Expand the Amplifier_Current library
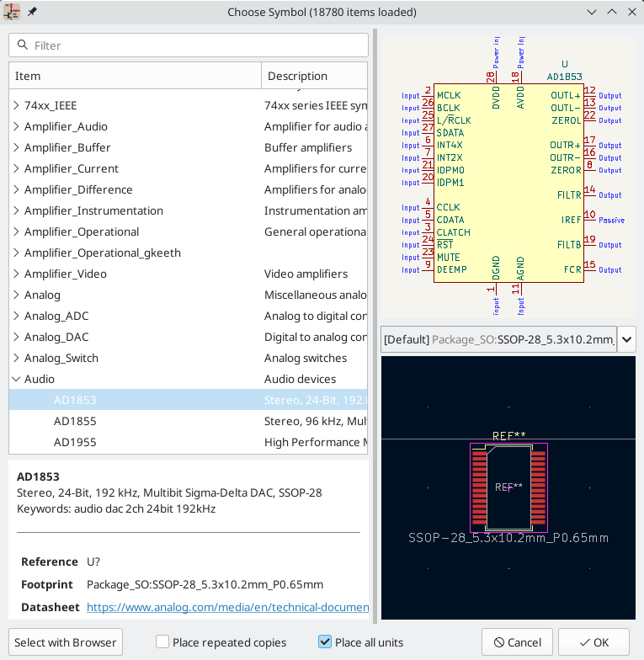Viewport: 644px width, 660px height. tap(16, 168)
